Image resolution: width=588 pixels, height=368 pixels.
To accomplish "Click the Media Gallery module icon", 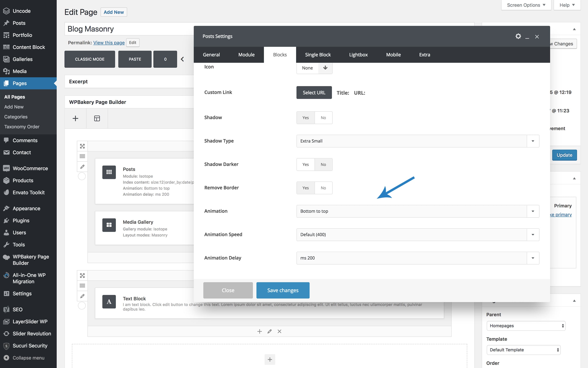I will point(109,225).
